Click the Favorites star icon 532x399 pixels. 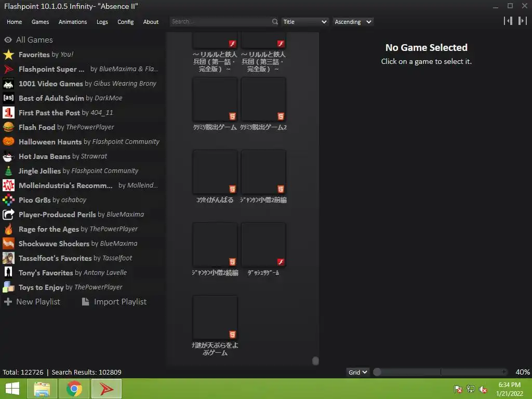coord(8,54)
